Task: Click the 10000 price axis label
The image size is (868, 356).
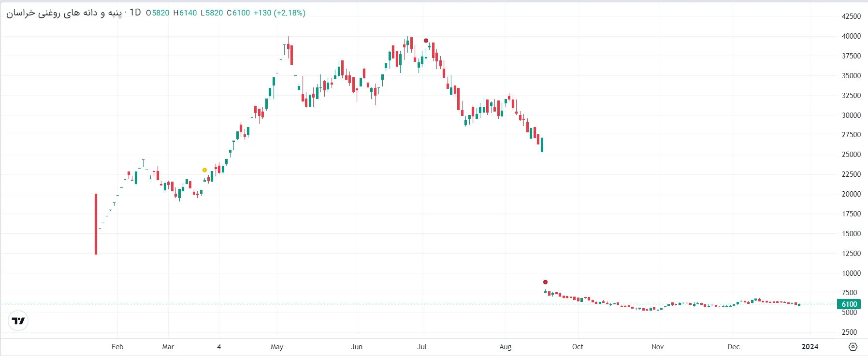Action: [851, 273]
